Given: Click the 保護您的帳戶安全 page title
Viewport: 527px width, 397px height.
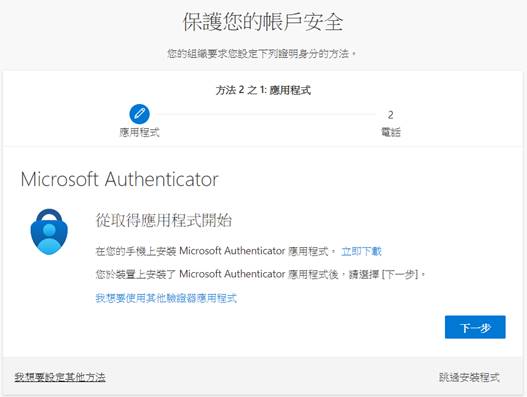Looking at the screenshot, I should coord(263,22).
